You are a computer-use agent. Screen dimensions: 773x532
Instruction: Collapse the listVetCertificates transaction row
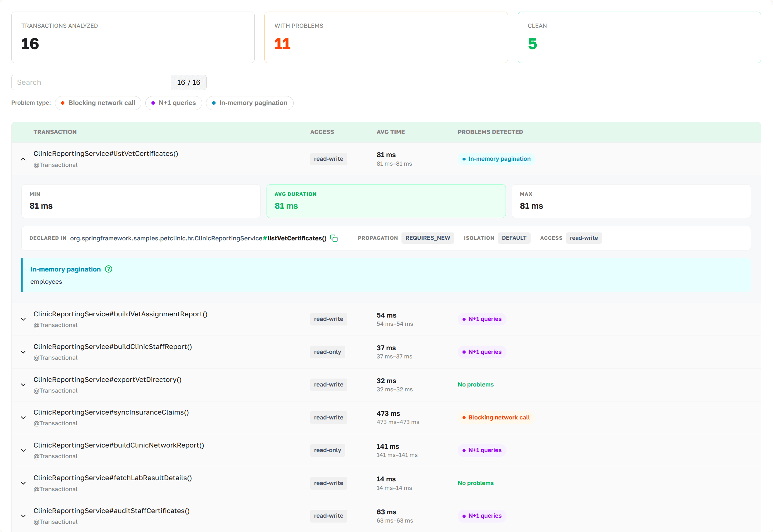[x=23, y=159]
